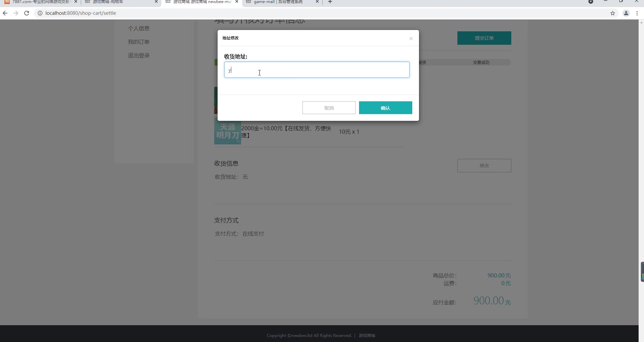The width and height of the screenshot is (644, 342).
Task: Close the 游戏商城 newbee-mall tab
Action: [x=237, y=2]
